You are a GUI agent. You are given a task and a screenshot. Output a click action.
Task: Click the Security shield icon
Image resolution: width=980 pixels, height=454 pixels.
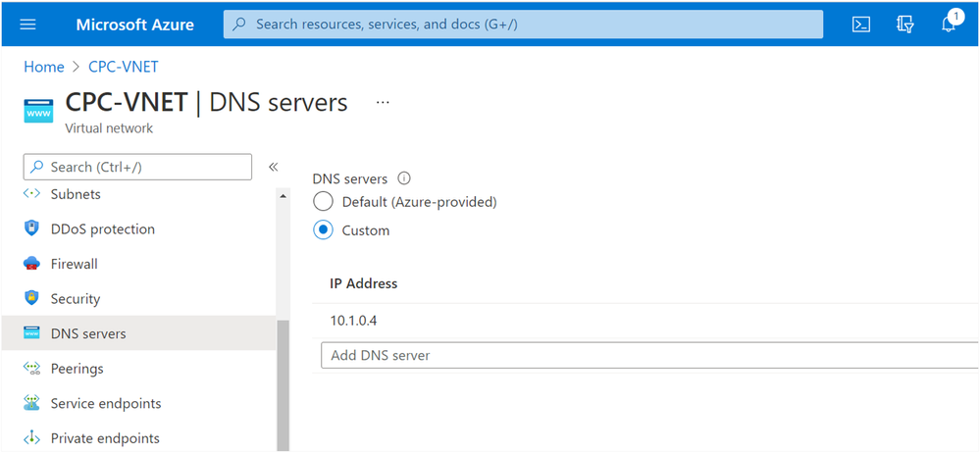pyautogui.click(x=31, y=298)
